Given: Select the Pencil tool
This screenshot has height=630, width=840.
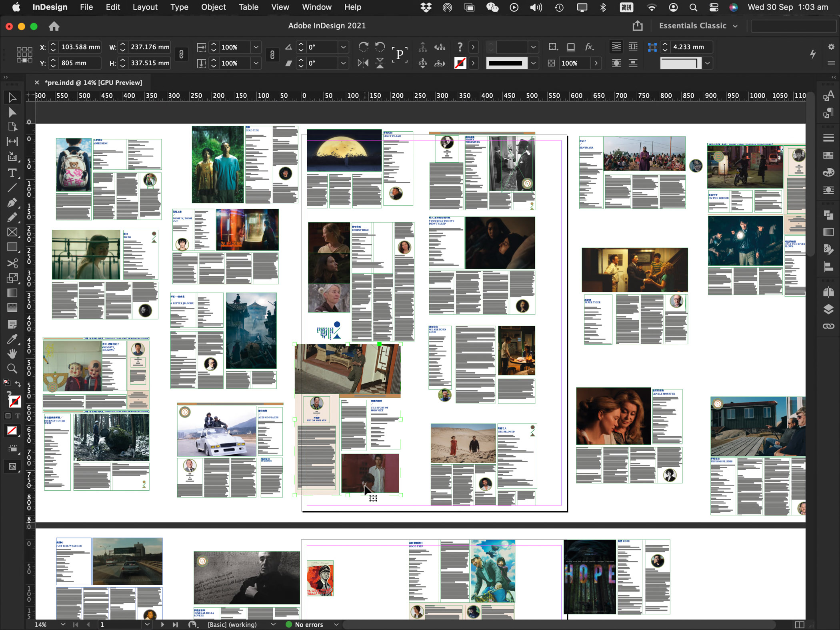Looking at the screenshot, I should [x=12, y=217].
